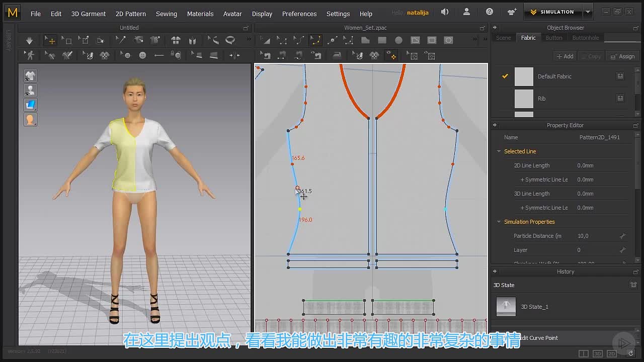
Task: Collapse the Simulation Properties section
Action: (x=499, y=222)
